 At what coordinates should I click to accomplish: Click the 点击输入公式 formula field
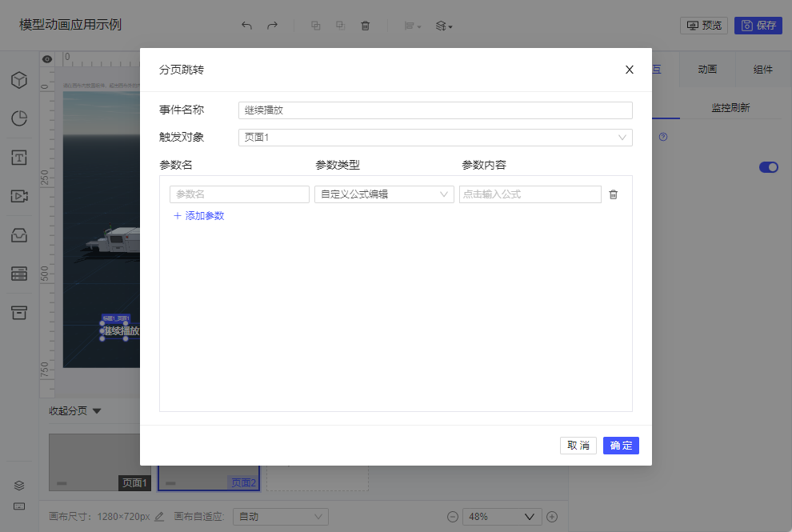[x=530, y=194]
